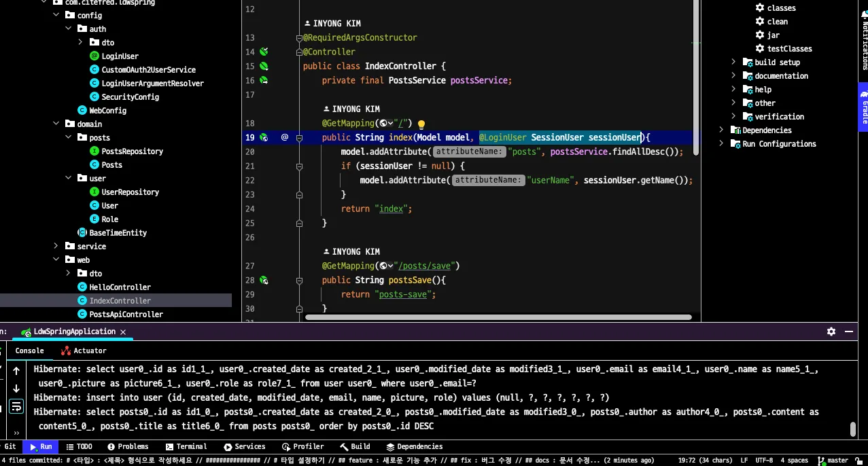Viewport: 868px width, 466px height.
Task: Click the yellow lightbulb intention icon
Action: pyautogui.click(x=421, y=124)
